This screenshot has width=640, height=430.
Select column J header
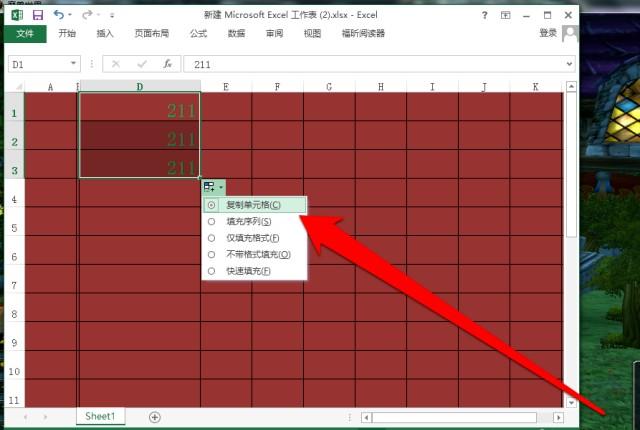[x=484, y=86]
